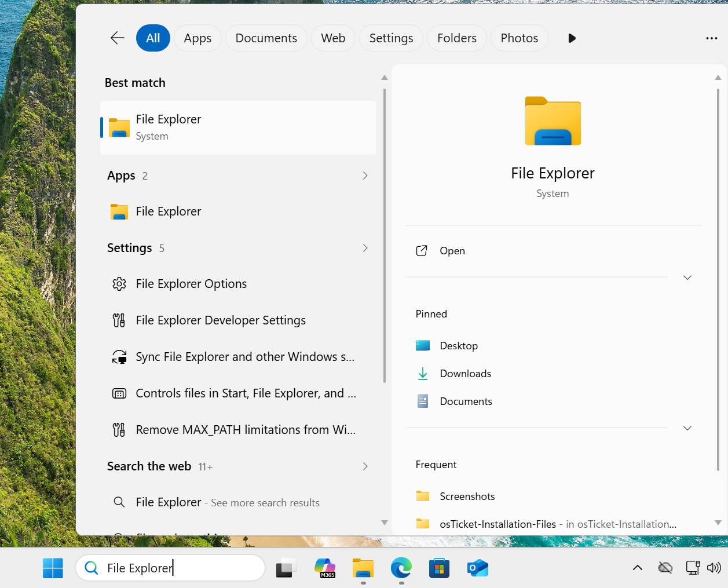Open the three-dot options menu

coord(712,38)
